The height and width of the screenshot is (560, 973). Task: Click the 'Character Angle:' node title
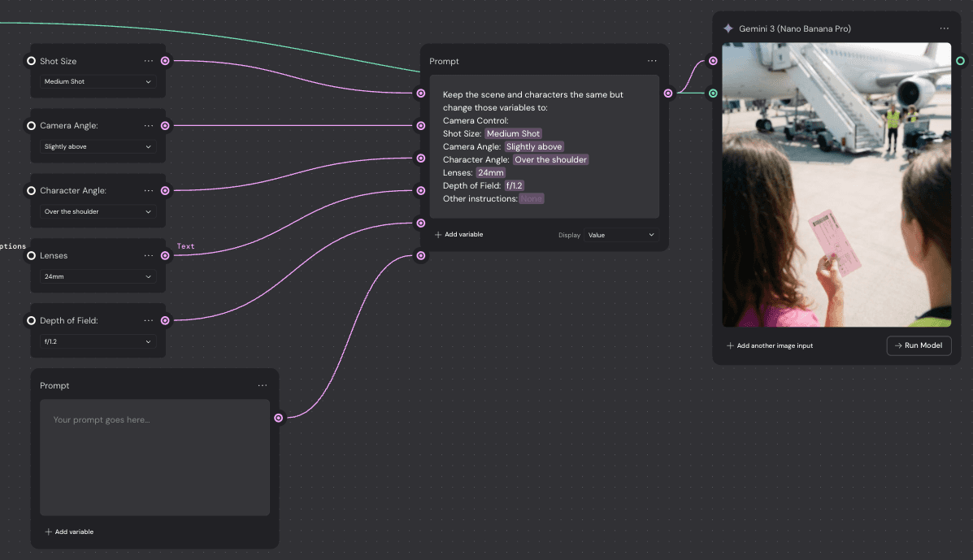coord(73,190)
